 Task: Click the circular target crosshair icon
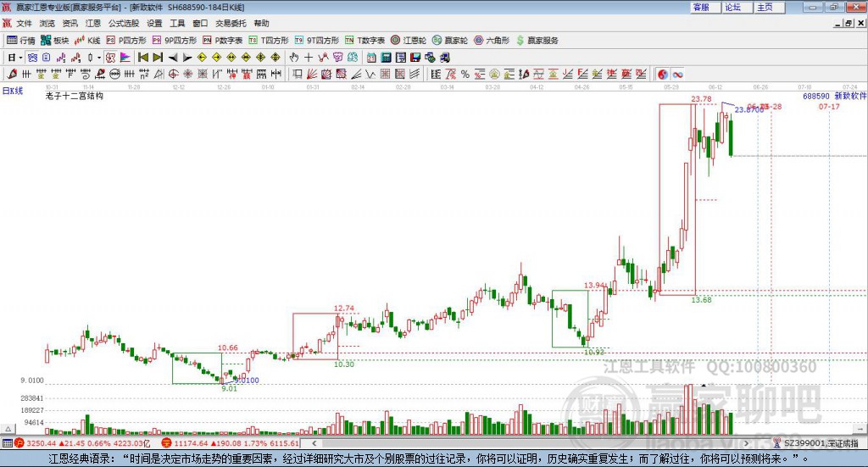coord(173,74)
